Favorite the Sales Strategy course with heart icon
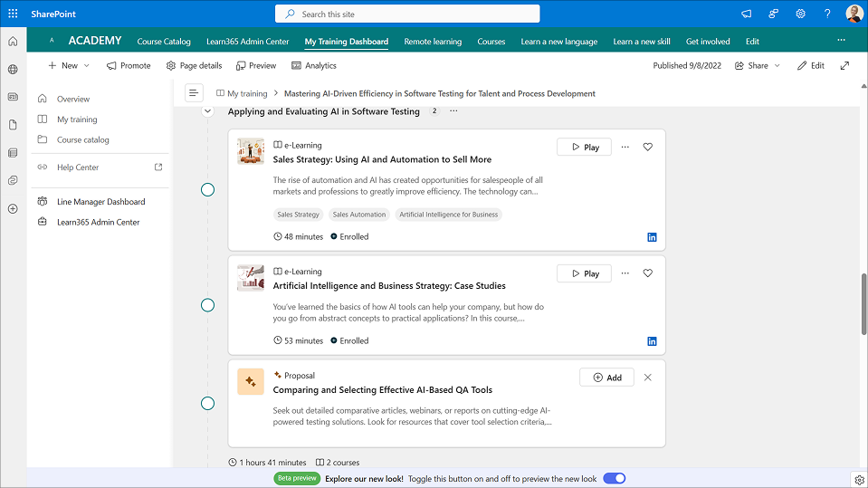Image resolution: width=868 pixels, height=488 pixels. tap(647, 147)
